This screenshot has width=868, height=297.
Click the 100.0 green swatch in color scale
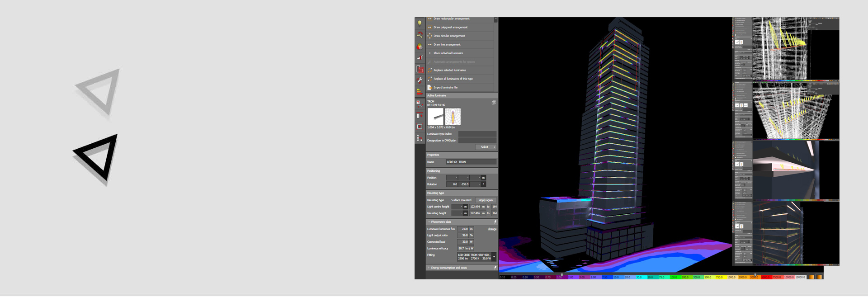pyautogui.click(x=675, y=277)
